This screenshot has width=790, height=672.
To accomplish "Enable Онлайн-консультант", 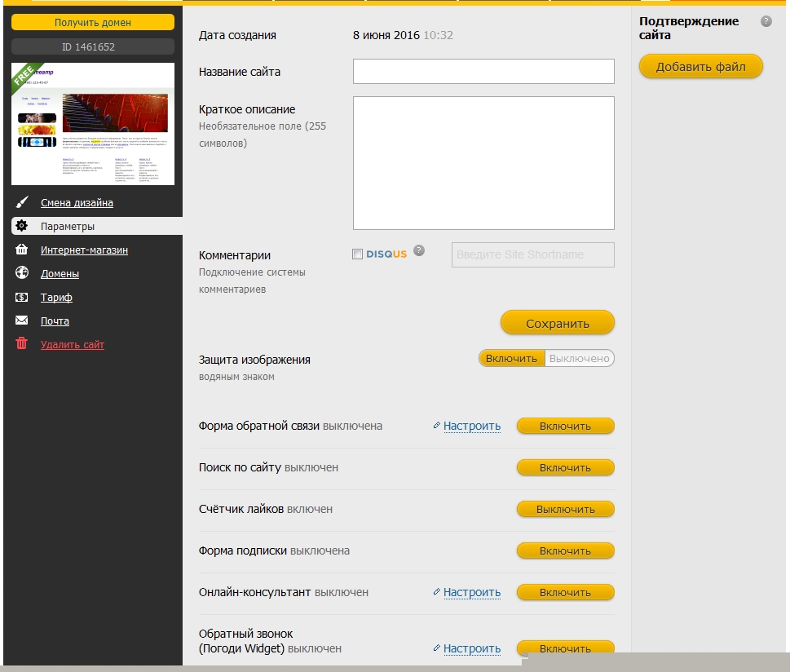I will 565,592.
